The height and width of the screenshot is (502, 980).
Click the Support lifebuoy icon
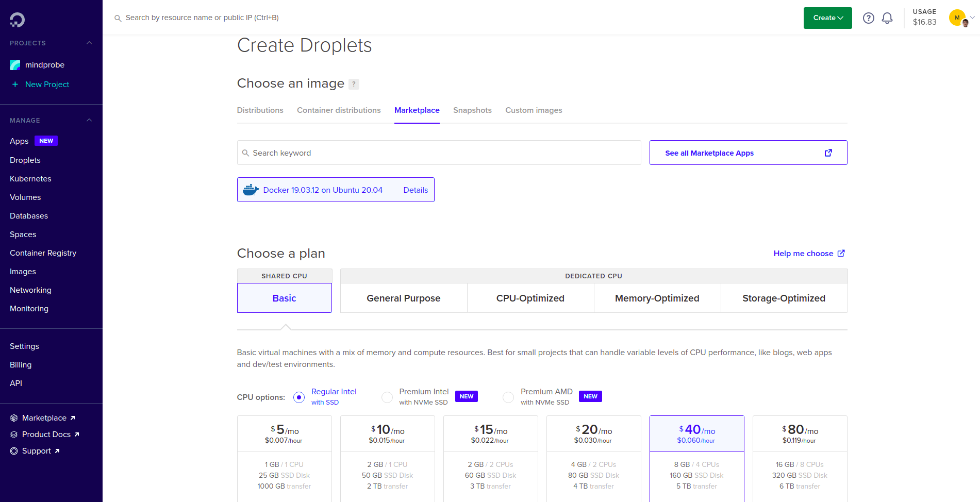point(14,451)
